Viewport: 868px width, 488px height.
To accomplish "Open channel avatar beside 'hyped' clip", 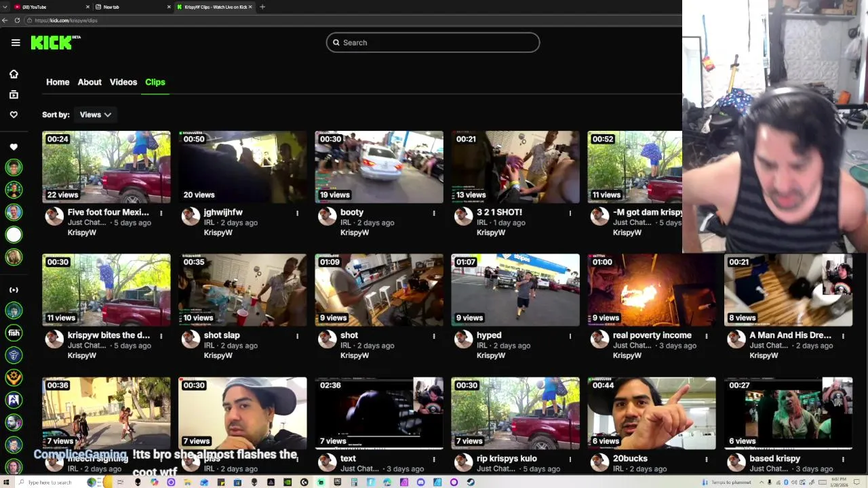I will click(464, 339).
